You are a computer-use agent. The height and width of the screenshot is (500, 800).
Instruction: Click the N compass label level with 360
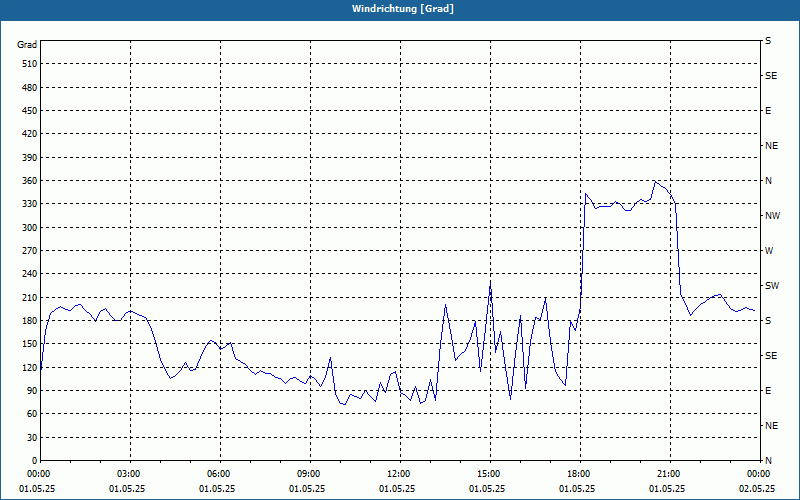tap(768, 181)
